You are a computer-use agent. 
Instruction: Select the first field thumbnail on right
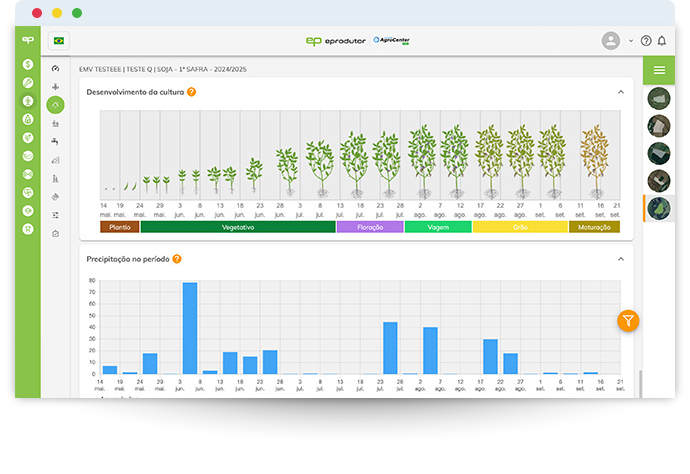pyautogui.click(x=658, y=98)
